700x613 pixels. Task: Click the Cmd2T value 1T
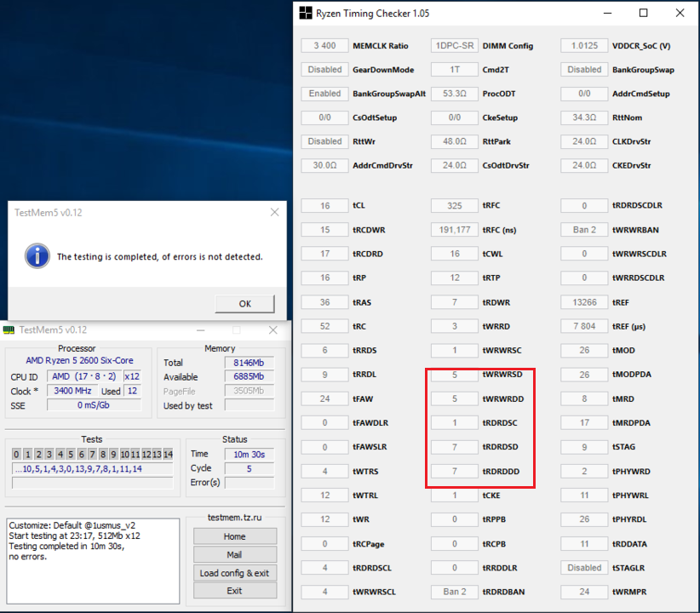pyautogui.click(x=455, y=70)
